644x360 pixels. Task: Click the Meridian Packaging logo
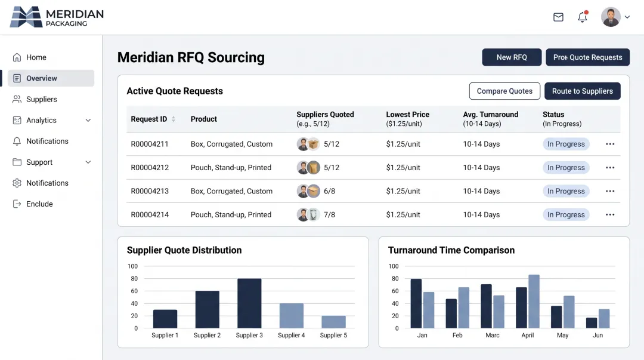click(57, 17)
